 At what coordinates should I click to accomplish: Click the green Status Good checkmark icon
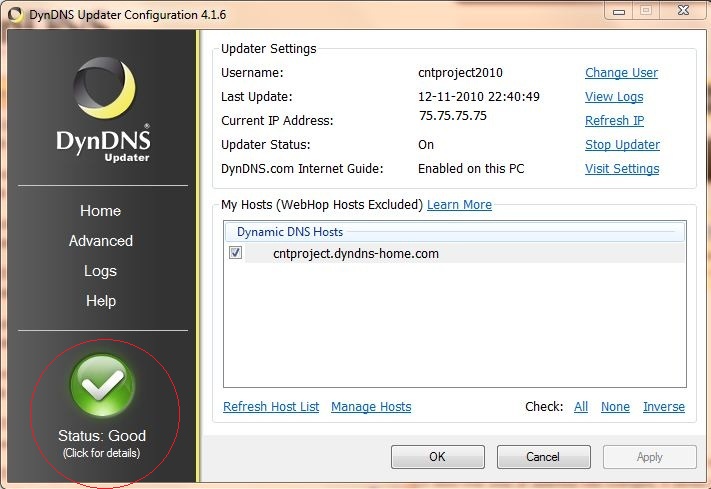[x=102, y=386]
